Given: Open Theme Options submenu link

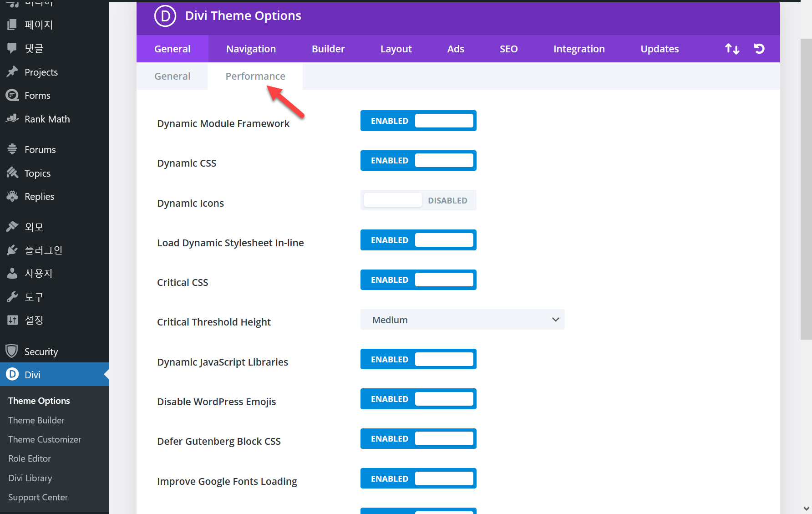Looking at the screenshot, I should (x=39, y=401).
